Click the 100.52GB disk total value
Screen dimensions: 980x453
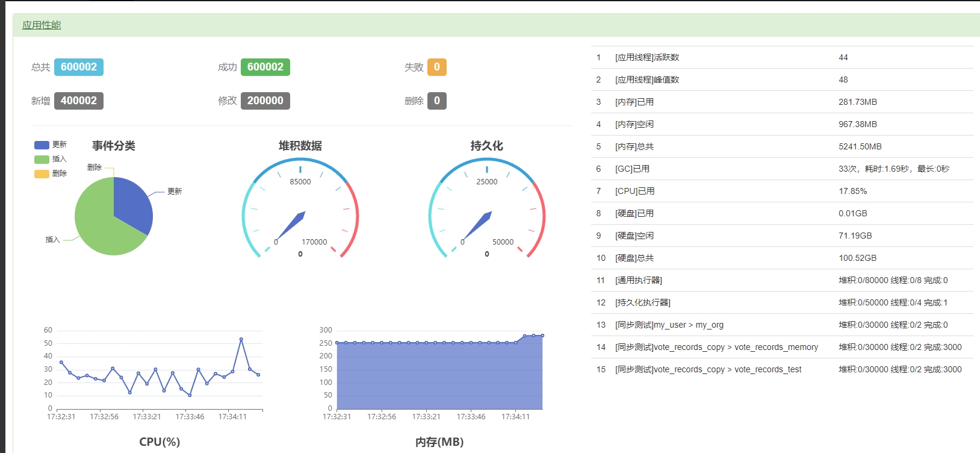pyautogui.click(x=858, y=258)
